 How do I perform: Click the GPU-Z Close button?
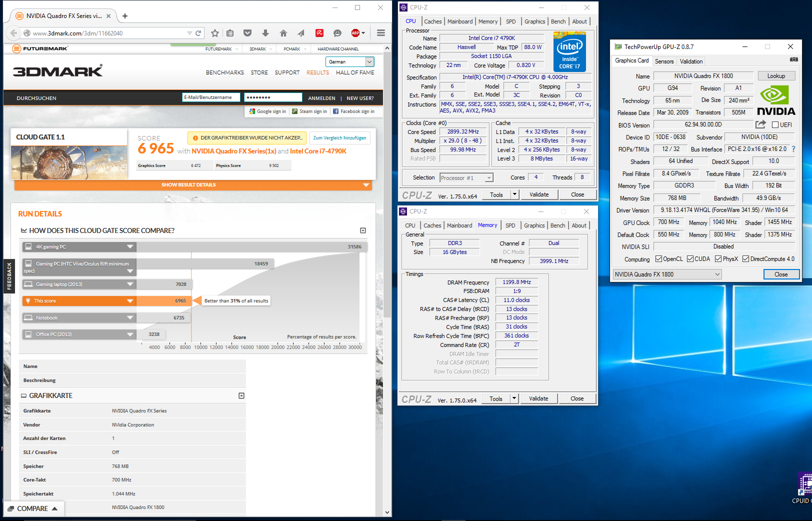[781, 274]
